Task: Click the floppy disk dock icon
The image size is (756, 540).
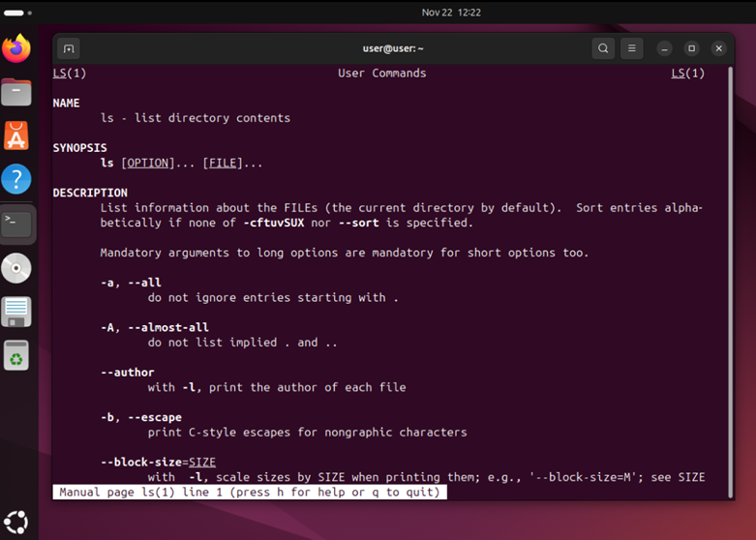Action: [x=16, y=312]
